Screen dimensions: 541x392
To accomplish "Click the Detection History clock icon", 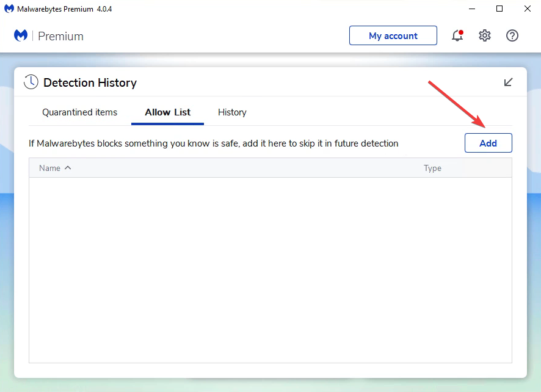I will [x=31, y=82].
